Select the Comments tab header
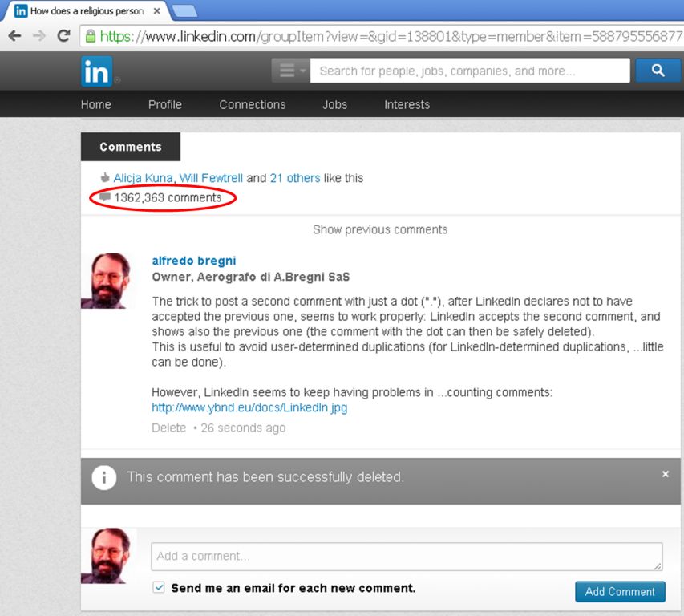This screenshot has width=684, height=616. [x=131, y=147]
